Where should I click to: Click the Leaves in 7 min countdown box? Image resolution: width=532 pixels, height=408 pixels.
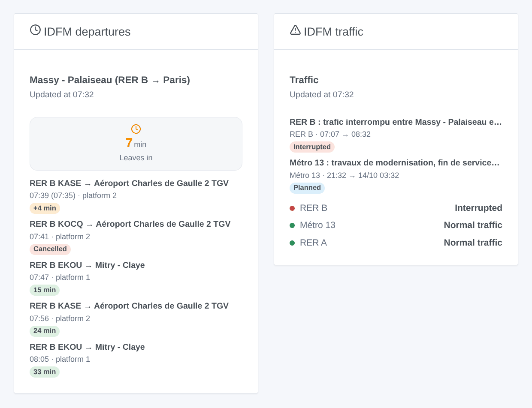(136, 144)
